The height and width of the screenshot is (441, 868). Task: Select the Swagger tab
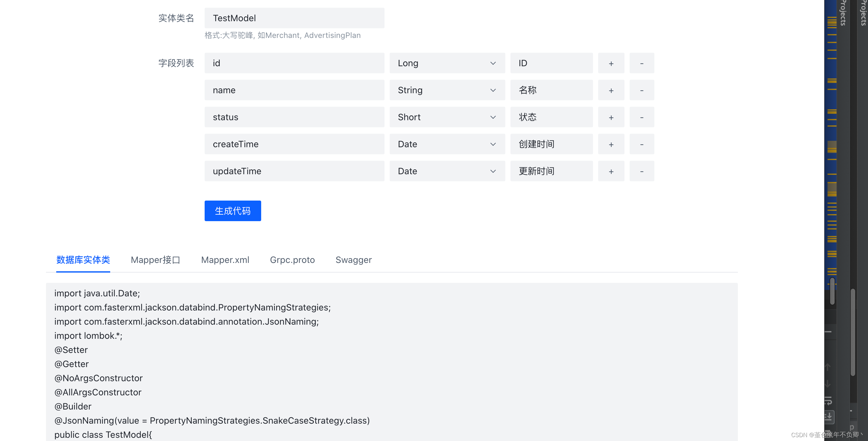click(353, 260)
